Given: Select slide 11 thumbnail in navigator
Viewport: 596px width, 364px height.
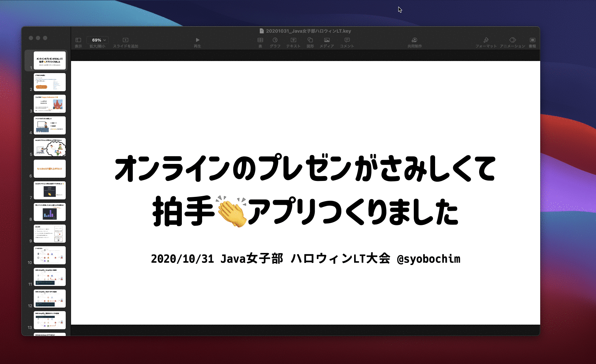Looking at the screenshot, I should (50, 277).
